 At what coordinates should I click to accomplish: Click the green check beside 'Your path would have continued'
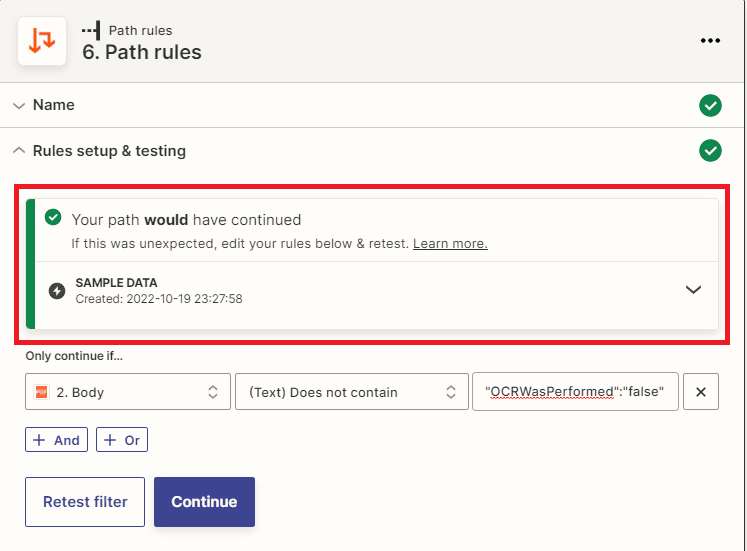pos(53,217)
